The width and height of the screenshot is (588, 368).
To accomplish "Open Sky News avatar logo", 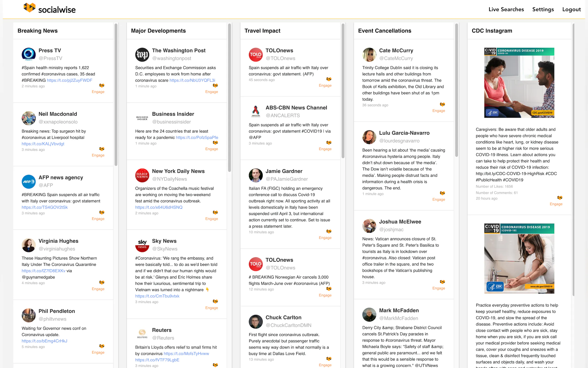I will click(142, 245).
